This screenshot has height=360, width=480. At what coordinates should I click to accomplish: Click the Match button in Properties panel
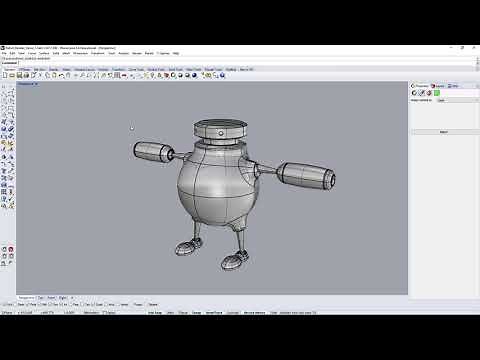(x=444, y=132)
